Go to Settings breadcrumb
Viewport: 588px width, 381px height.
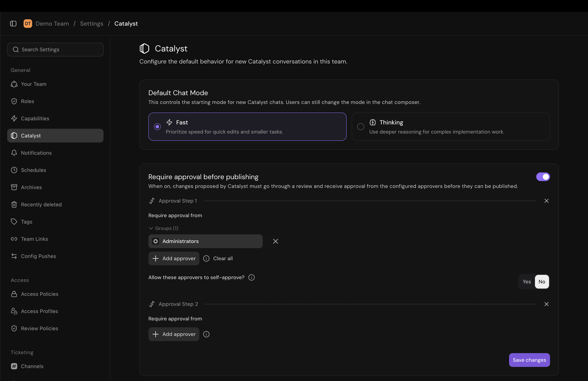click(x=91, y=23)
